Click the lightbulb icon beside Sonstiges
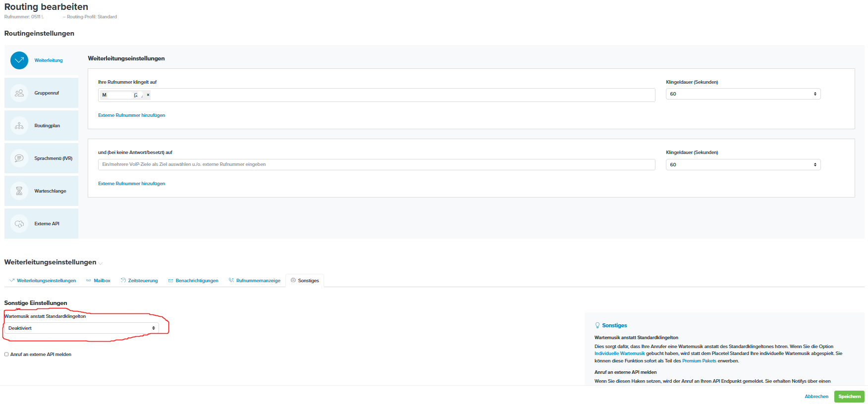Screen dimensions: 868x405 pyautogui.click(x=597, y=326)
